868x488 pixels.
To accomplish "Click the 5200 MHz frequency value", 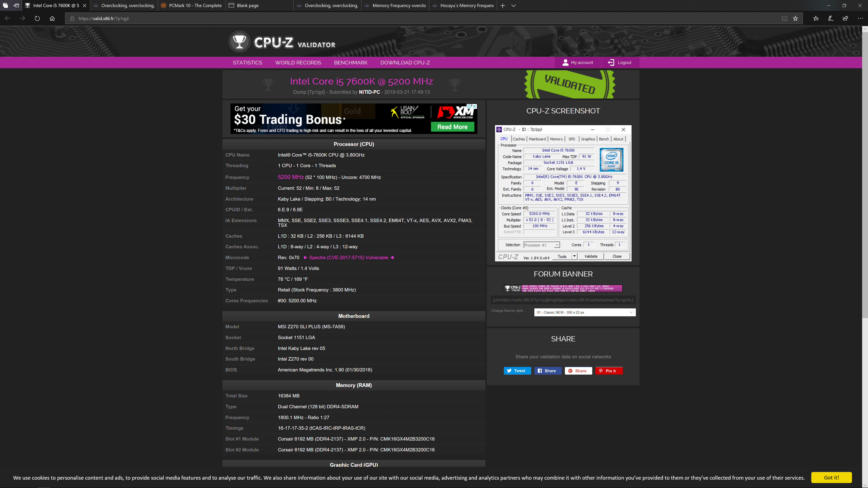I will click(x=290, y=177).
